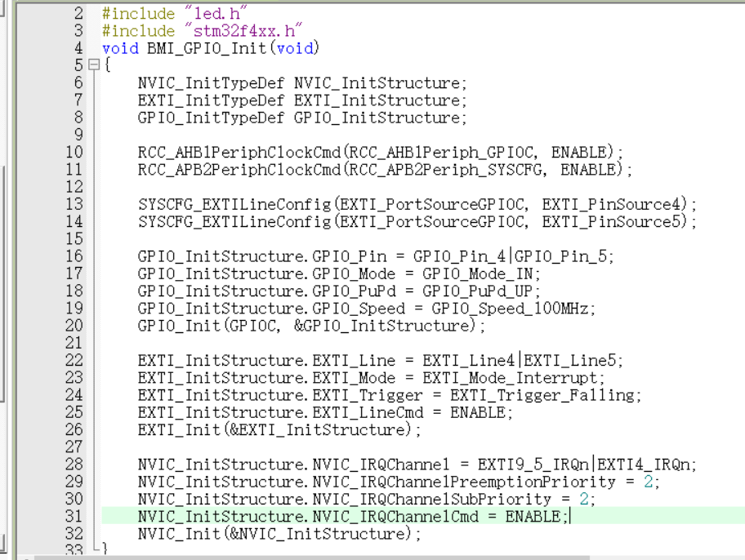
Task: Click line number 28 in the gutter
Action: (x=74, y=464)
